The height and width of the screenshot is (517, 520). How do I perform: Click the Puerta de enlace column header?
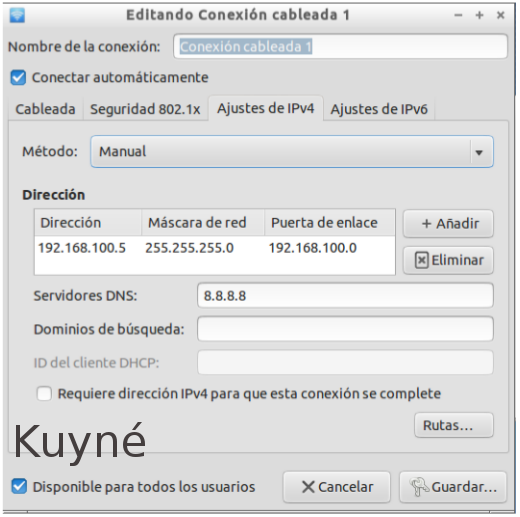(x=330, y=223)
